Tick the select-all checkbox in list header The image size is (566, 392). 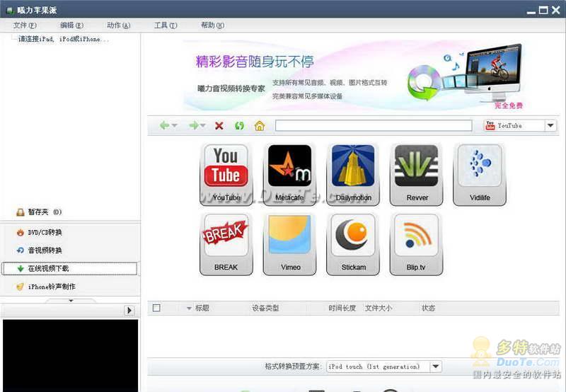[x=156, y=308]
